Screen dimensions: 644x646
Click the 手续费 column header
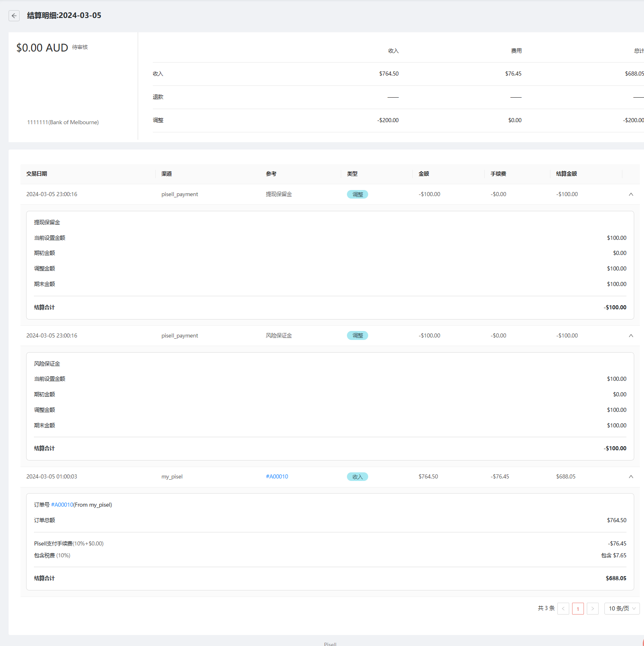pos(498,174)
